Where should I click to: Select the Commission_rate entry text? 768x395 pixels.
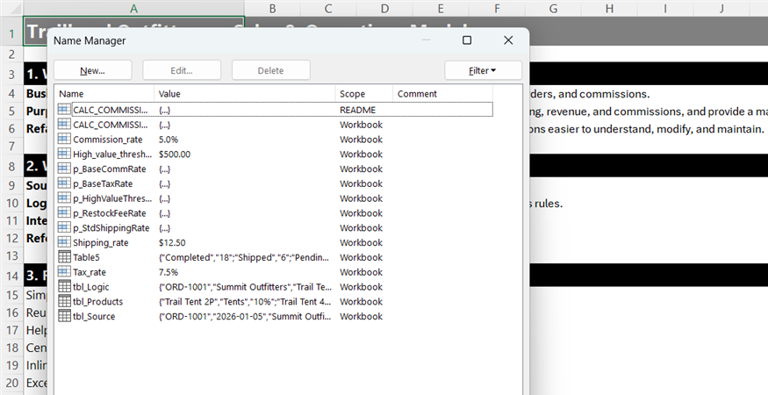coord(108,140)
